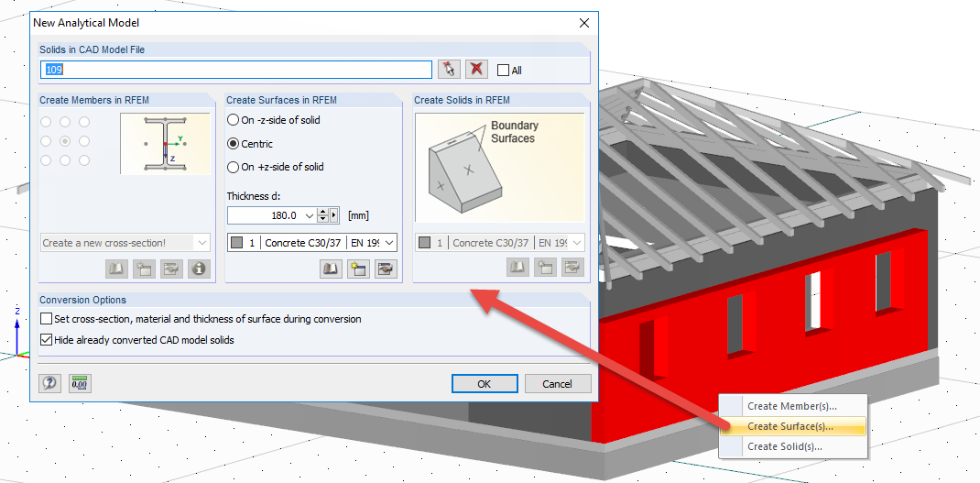Viewport: 980px width, 483px height.
Task: Select the center member alignment radio button
Action: [x=65, y=141]
